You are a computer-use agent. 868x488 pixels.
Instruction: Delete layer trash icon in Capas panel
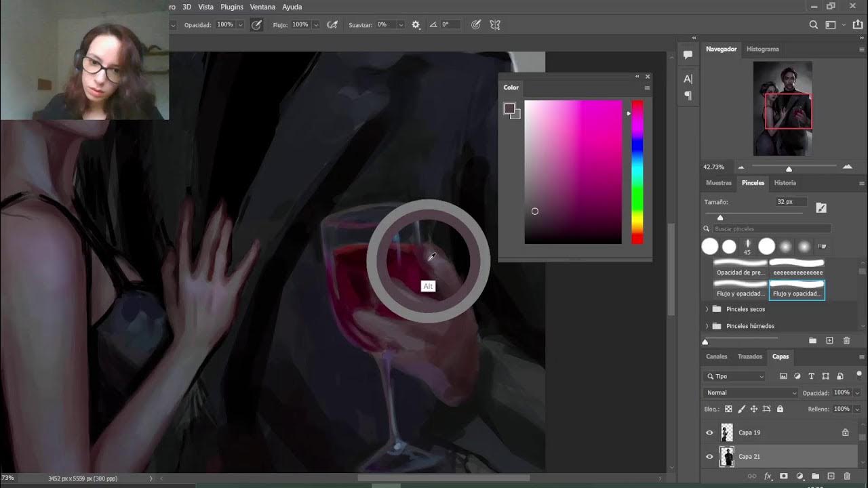(847, 476)
